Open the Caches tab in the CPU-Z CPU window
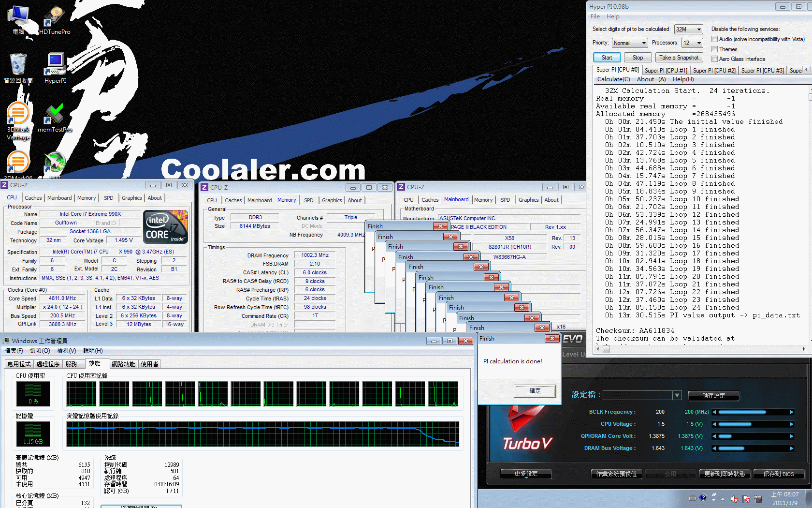This screenshot has height=508, width=812. point(33,198)
